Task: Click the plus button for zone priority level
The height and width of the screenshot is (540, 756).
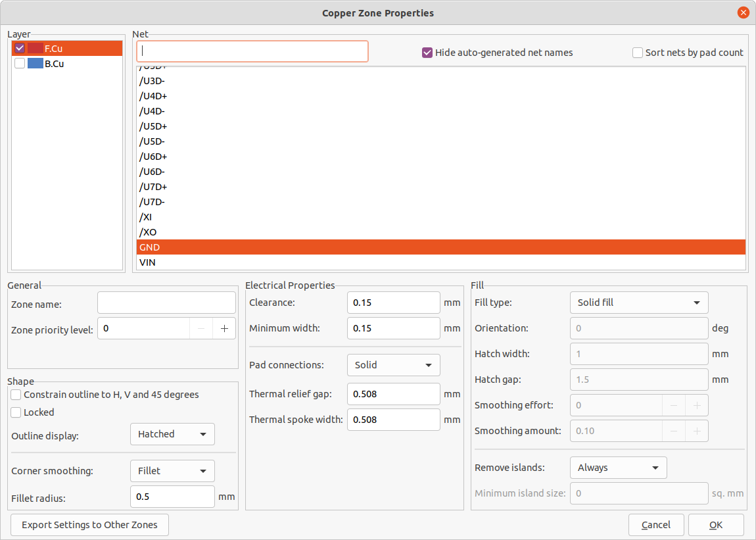Action: click(x=224, y=329)
